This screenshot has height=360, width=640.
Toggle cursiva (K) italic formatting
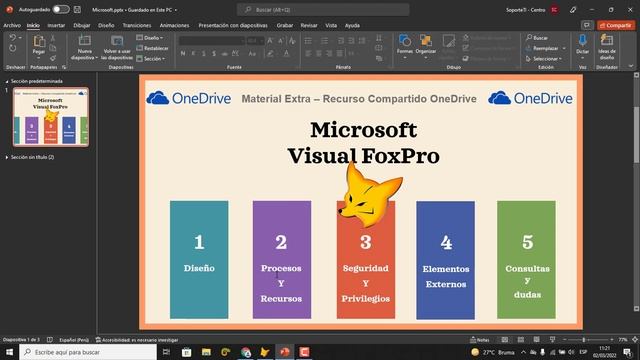(x=193, y=53)
